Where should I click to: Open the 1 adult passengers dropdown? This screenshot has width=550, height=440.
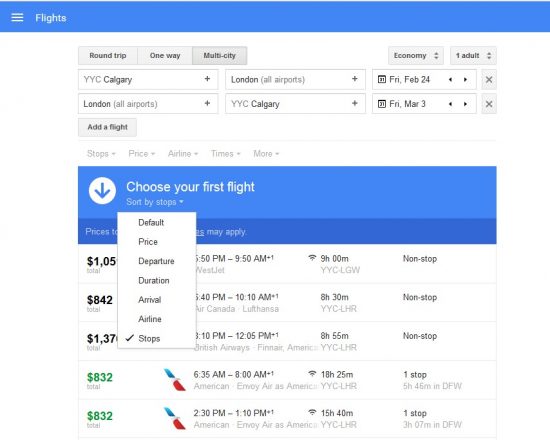(473, 55)
